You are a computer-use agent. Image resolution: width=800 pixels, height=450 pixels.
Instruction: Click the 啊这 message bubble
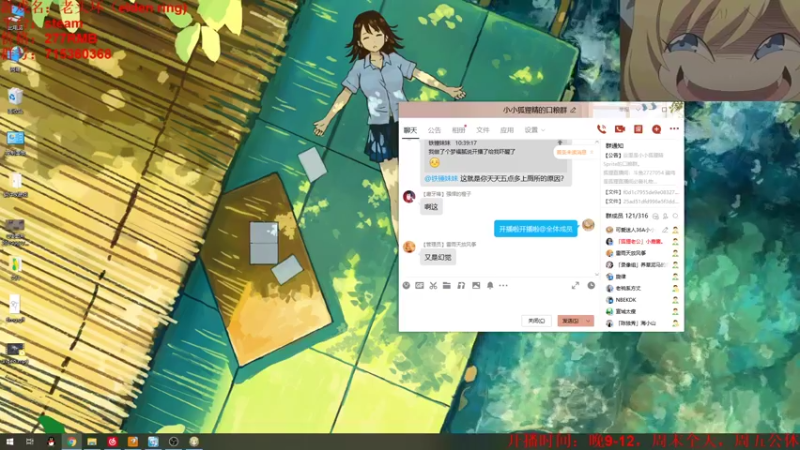431,207
